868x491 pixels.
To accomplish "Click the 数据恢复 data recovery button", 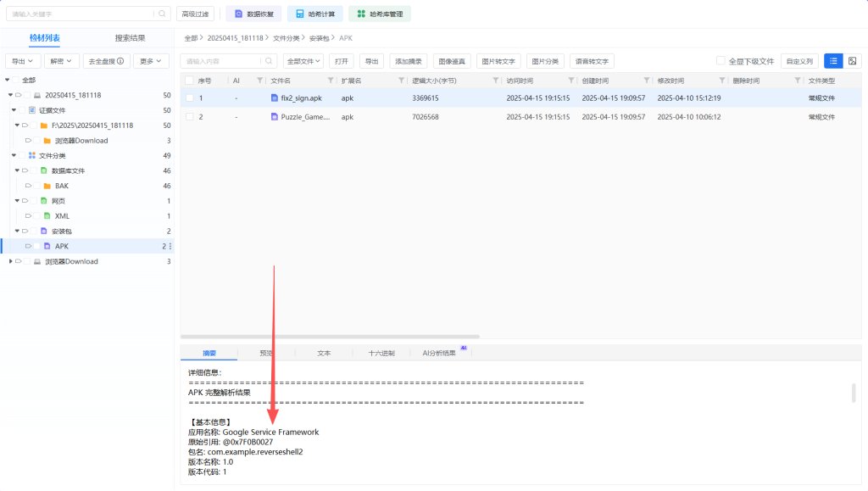I will click(x=253, y=14).
